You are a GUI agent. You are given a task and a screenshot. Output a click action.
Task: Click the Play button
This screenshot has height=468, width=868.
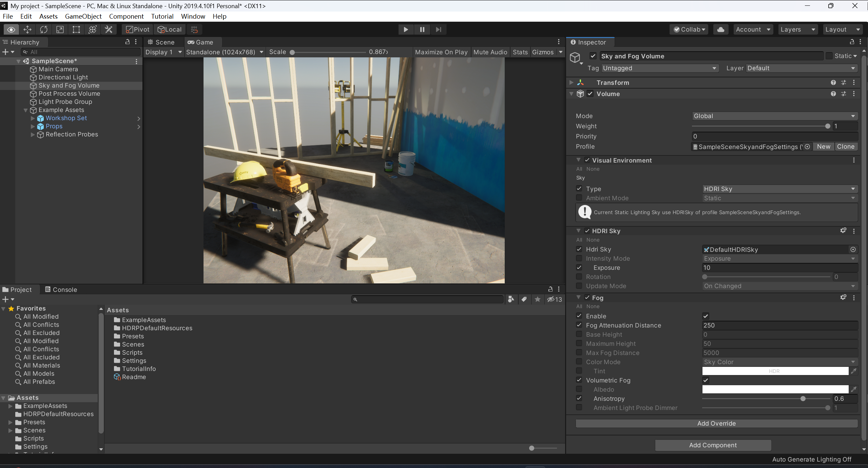(405, 30)
